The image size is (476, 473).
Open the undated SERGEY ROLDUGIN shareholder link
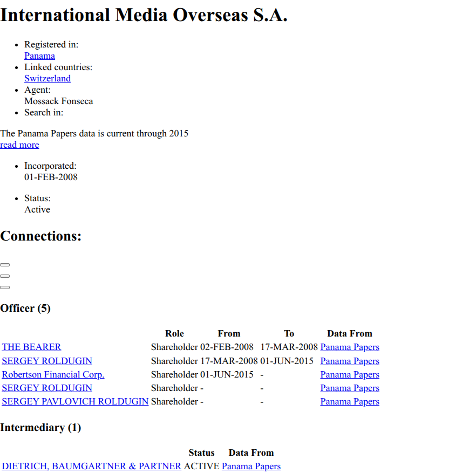(47, 388)
